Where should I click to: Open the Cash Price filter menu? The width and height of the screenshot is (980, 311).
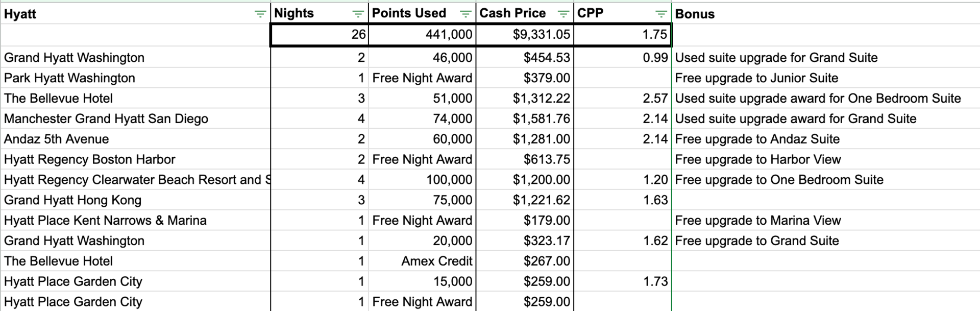563,14
